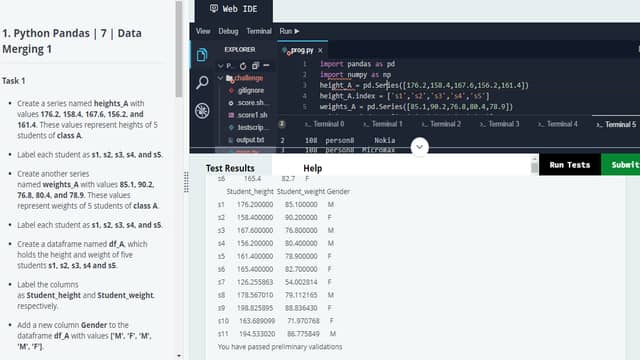
Task: Click row s7 value 126.255863
Action: click(x=255, y=282)
